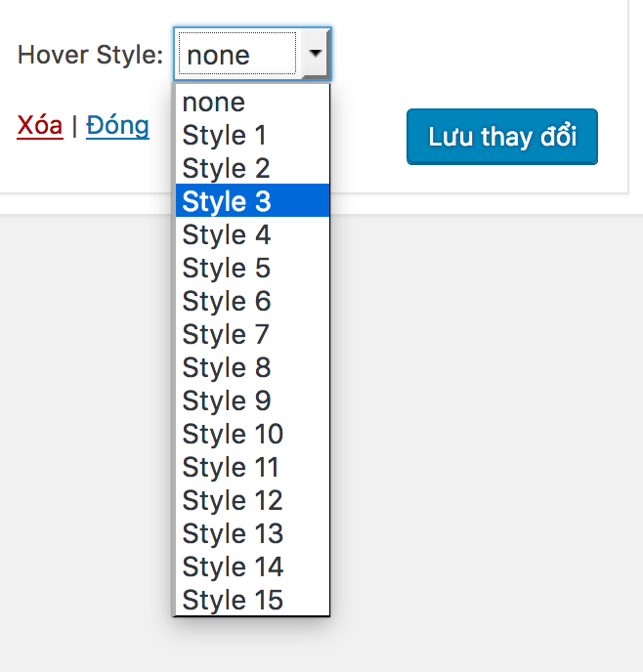Image resolution: width=643 pixels, height=672 pixels.
Task: Pick Style 4 from the list
Action: coord(251,234)
